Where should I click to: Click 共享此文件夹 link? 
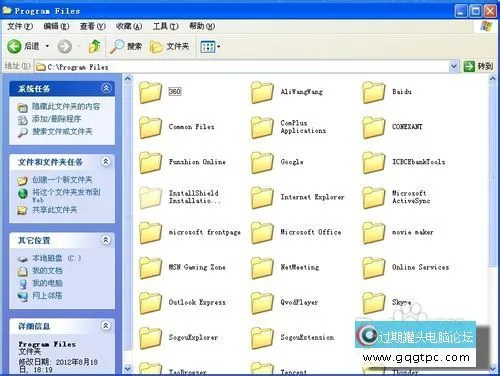pos(55,210)
